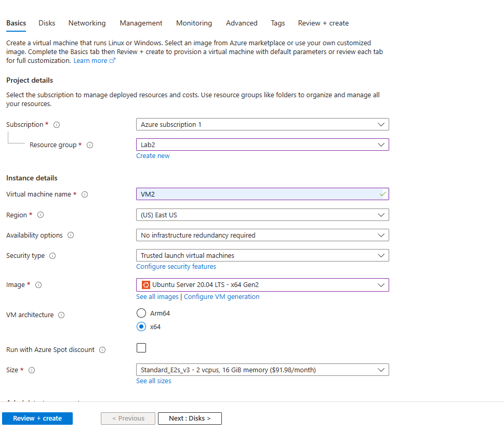Click the info icon next to Image
The image size is (504, 431).
click(x=38, y=285)
